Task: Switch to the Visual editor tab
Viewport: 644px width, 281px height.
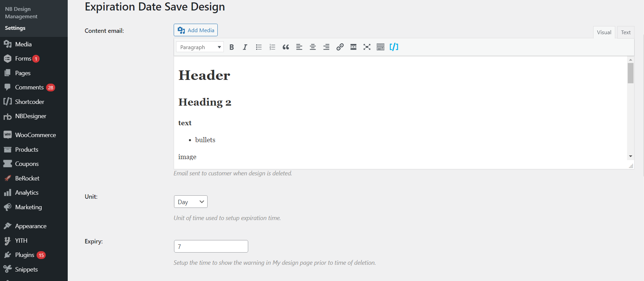Action: pos(604,33)
